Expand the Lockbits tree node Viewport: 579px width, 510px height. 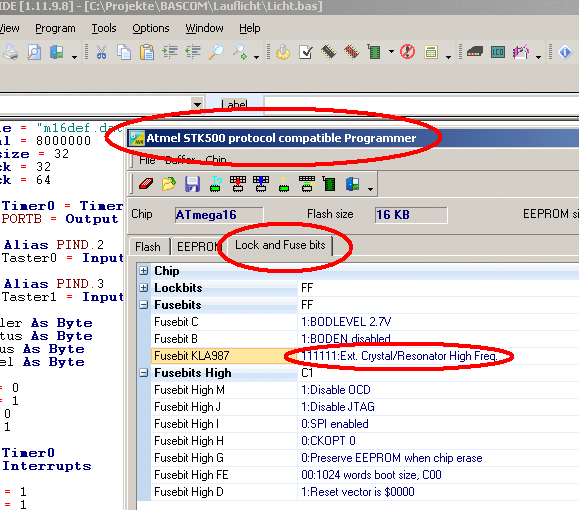coord(144,288)
